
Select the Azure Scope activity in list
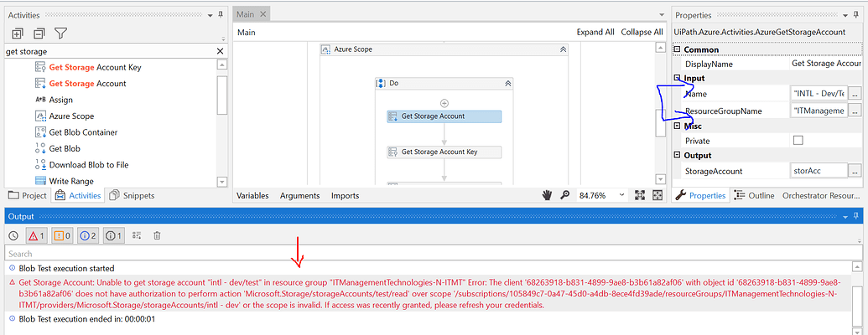coord(65,116)
